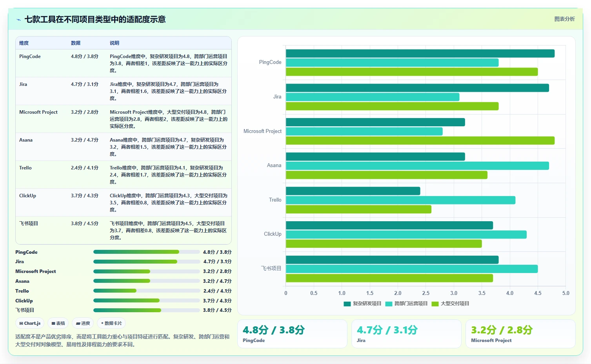The image size is (591, 364).
Task: Click Microsoft Project green 大型交付项目 chart bar
Action: coord(420,140)
